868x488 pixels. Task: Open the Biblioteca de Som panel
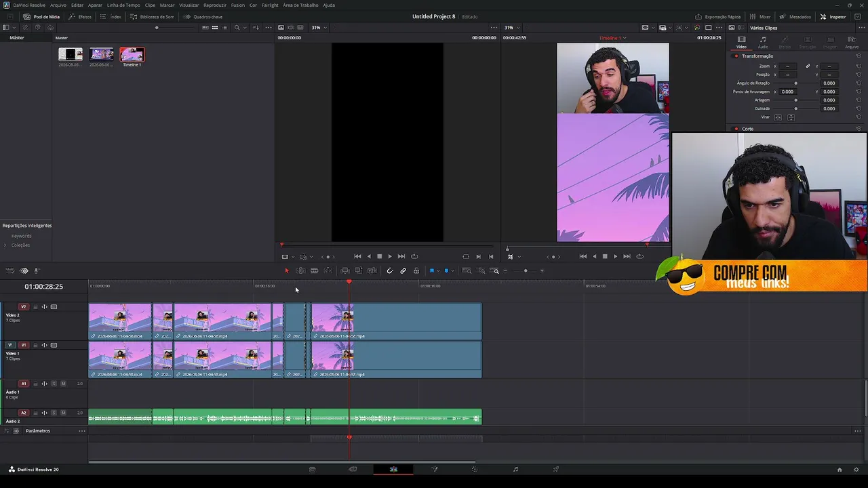pyautogui.click(x=153, y=17)
